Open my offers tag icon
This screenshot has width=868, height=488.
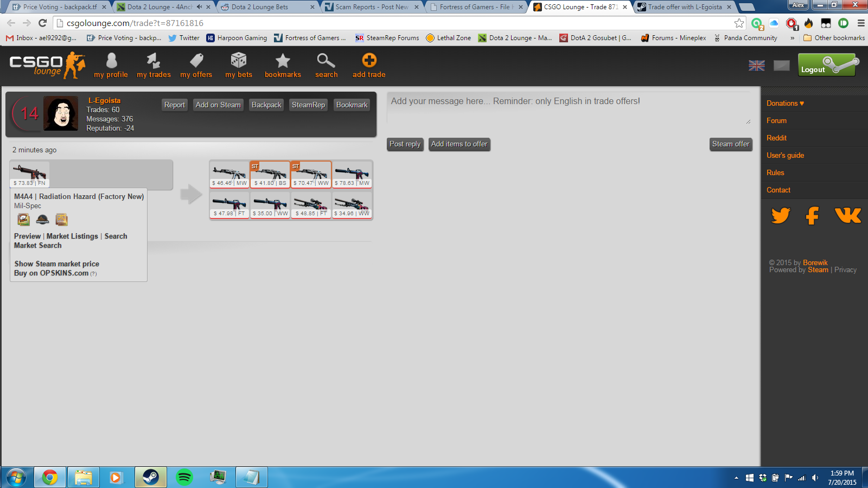click(196, 61)
